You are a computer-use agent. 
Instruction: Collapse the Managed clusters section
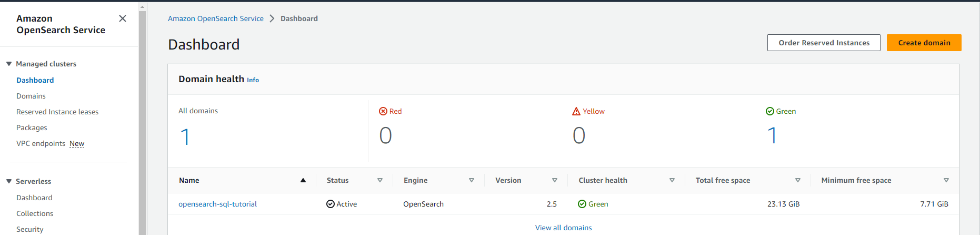[9, 64]
